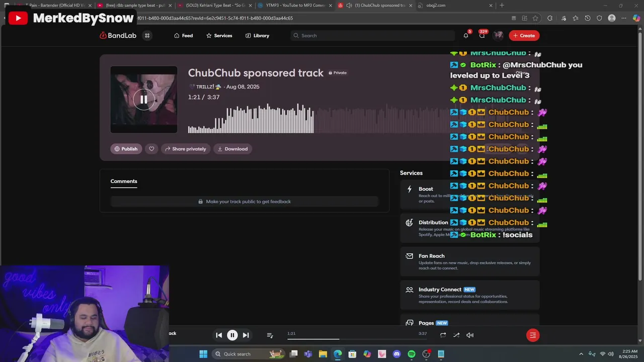This screenshot has height=362, width=644.
Task: Click 'Make your track public to get feedback'
Action: pos(244,202)
